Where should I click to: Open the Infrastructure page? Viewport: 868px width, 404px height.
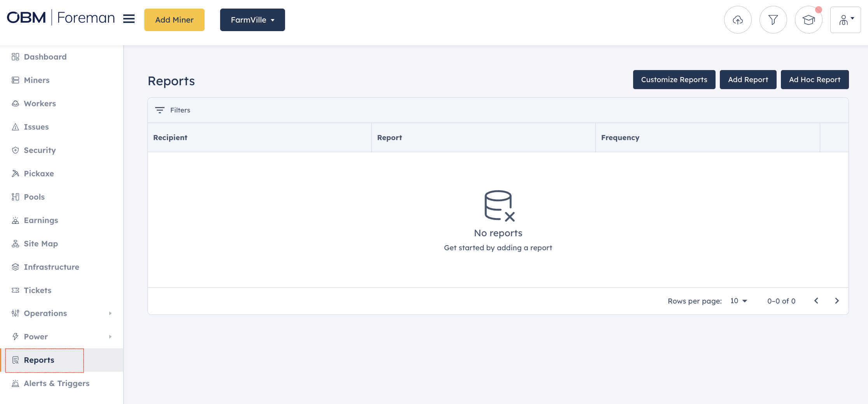coord(51,267)
